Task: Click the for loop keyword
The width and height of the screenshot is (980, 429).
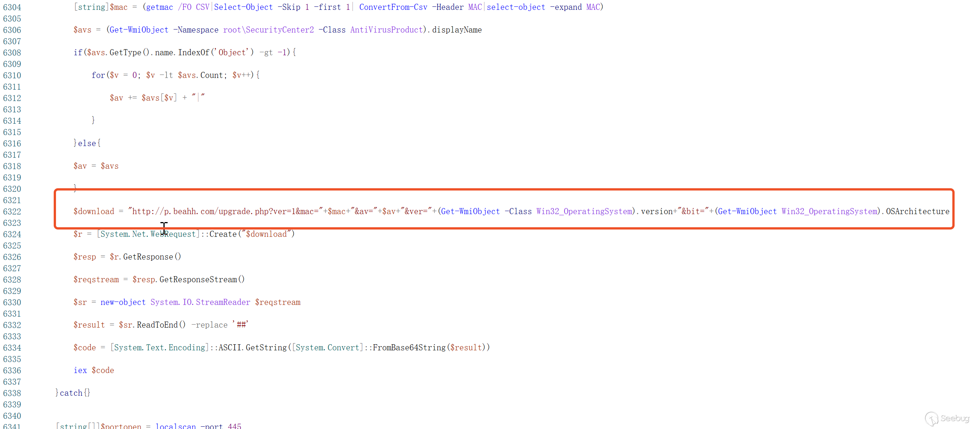Action: [x=98, y=75]
